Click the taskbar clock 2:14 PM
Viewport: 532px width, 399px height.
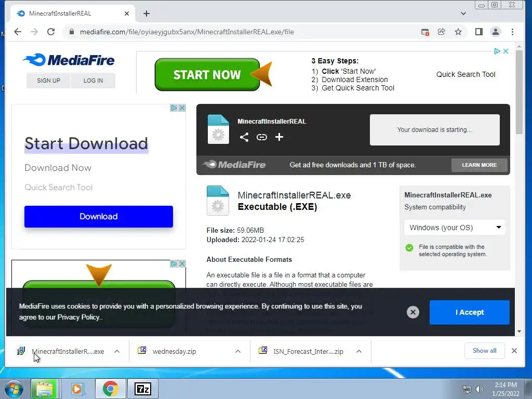(x=506, y=385)
